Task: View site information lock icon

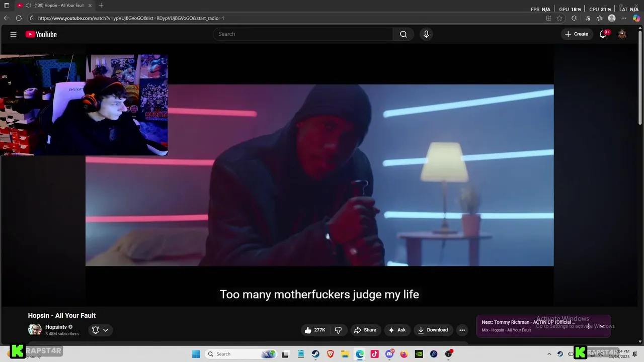Action: click(x=32, y=18)
